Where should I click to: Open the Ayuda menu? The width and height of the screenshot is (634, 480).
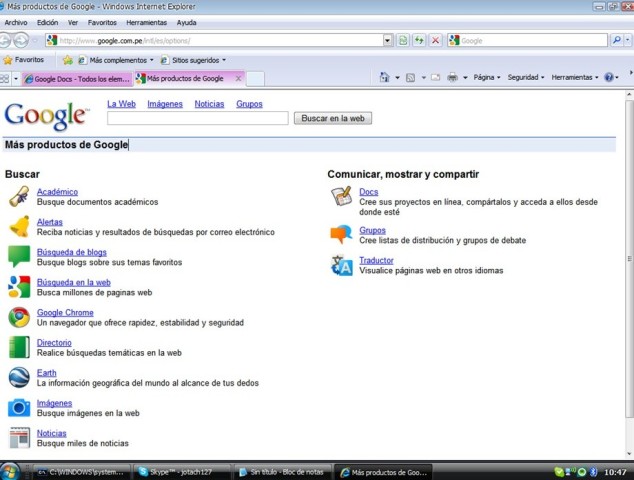click(186, 23)
